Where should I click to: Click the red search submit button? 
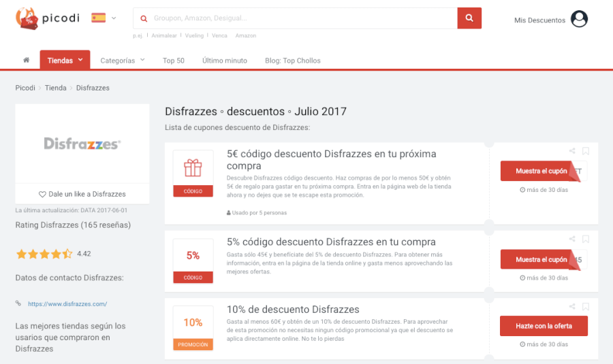[469, 18]
